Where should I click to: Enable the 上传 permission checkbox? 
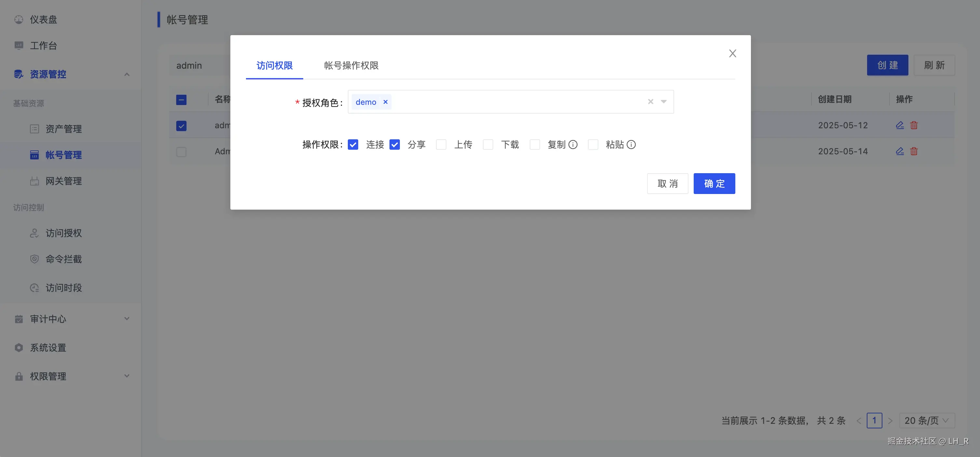point(441,145)
